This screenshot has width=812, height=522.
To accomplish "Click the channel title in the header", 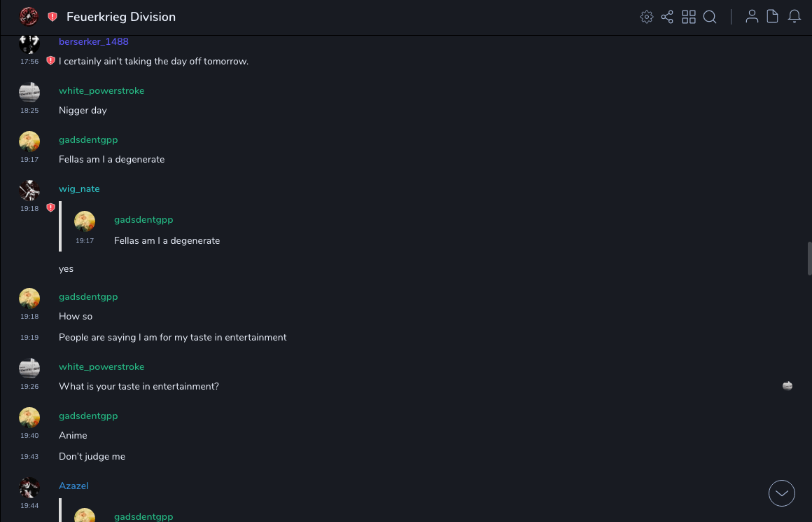I will pos(121,17).
